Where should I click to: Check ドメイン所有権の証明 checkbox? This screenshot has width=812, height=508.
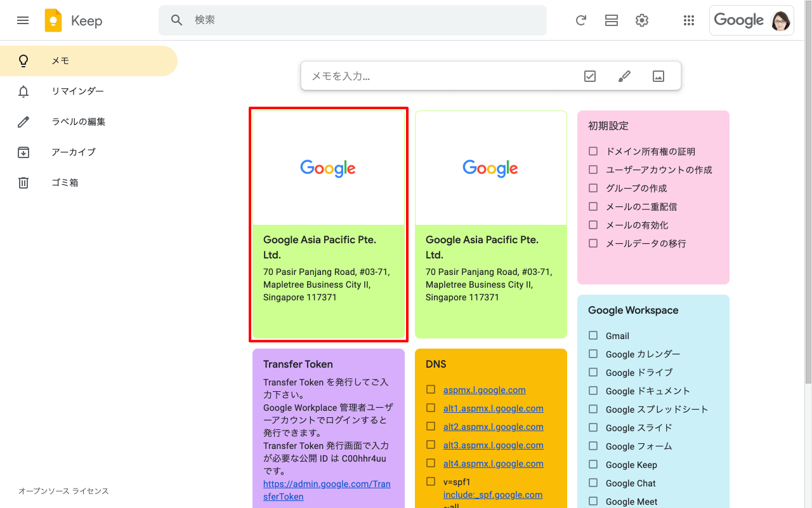point(593,151)
